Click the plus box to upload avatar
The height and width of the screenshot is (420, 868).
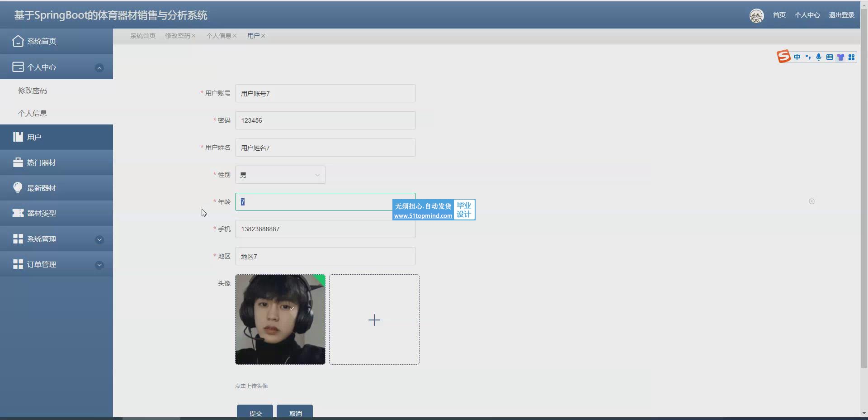pyautogui.click(x=374, y=320)
